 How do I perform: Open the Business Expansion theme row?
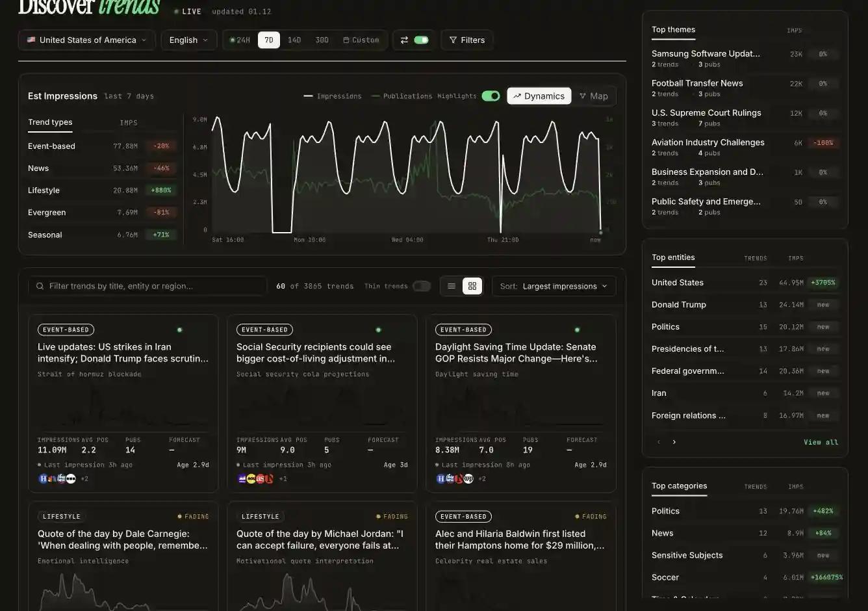pos(745,177)
